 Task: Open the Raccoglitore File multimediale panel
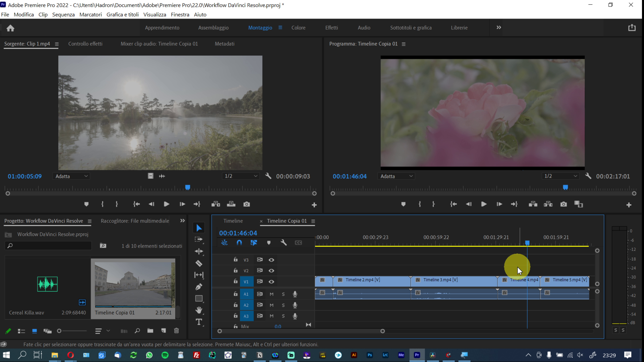(x=135, y=221)
